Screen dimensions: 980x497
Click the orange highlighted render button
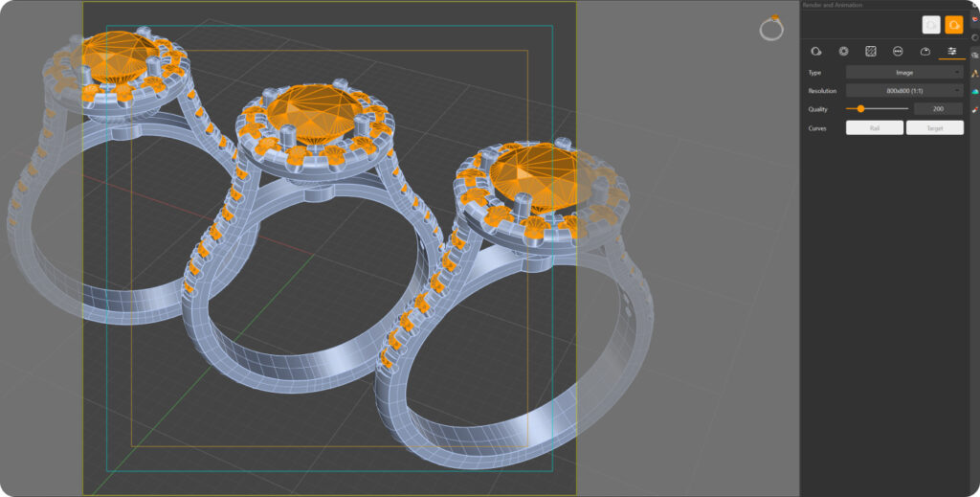click(954, 26)
